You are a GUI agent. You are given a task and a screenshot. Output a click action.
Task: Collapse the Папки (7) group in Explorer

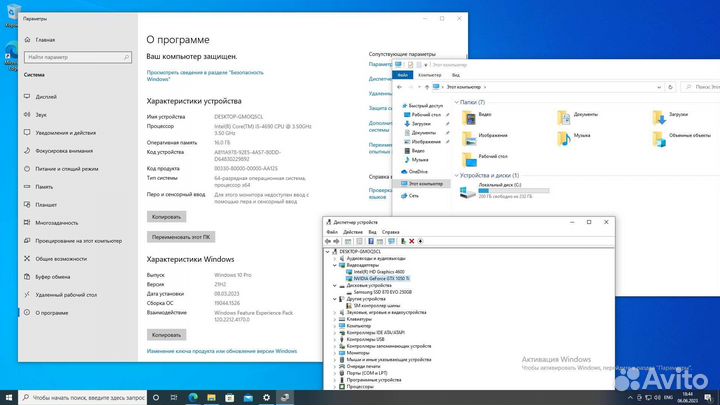tap(456, 102)
